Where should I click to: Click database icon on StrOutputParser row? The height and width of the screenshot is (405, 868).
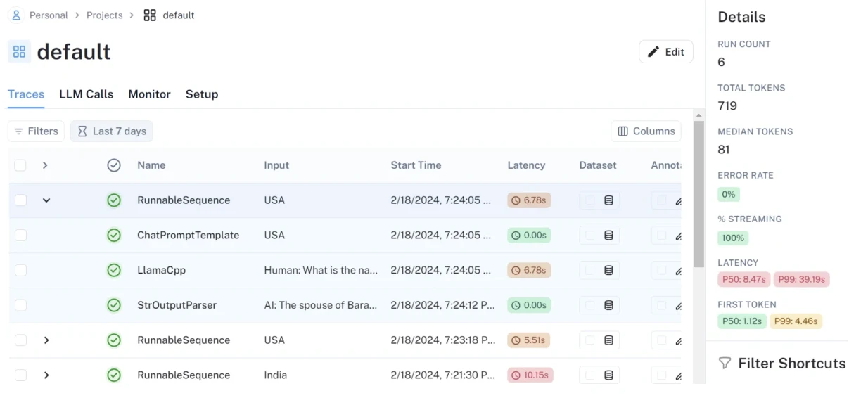pos(609,305)
